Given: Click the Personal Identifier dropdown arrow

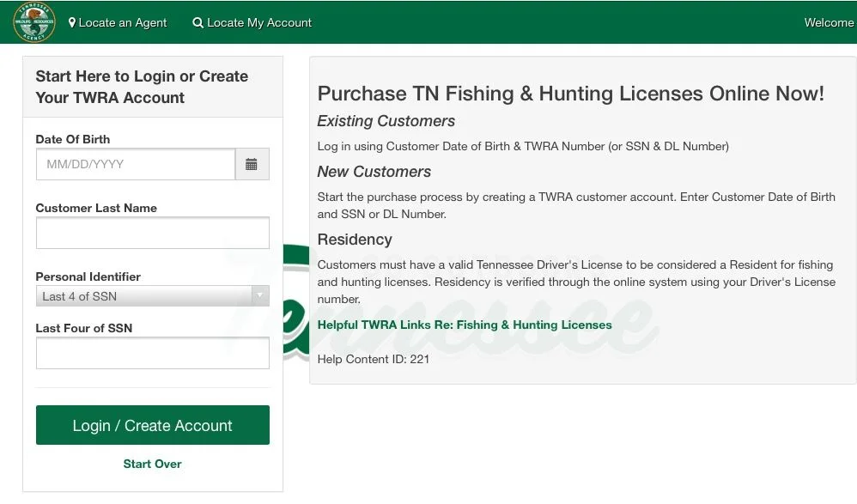Looking at the screenshot, I should [x=260, y=295].
